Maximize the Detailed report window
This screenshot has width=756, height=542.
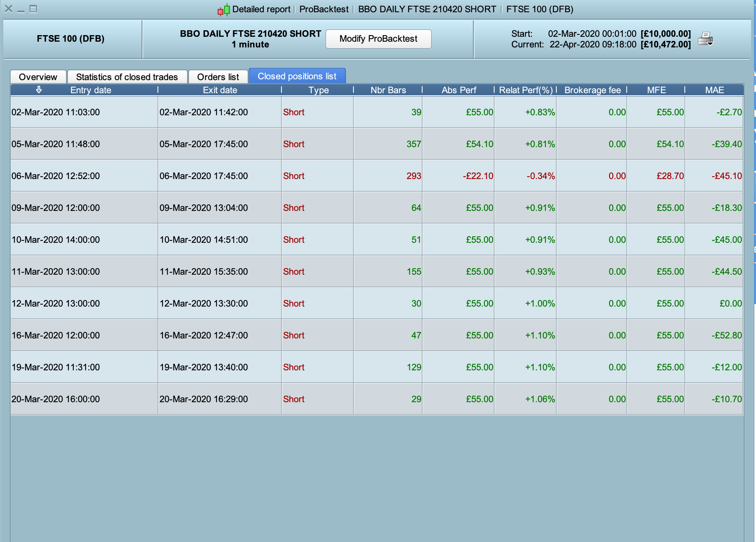(34, 9)
